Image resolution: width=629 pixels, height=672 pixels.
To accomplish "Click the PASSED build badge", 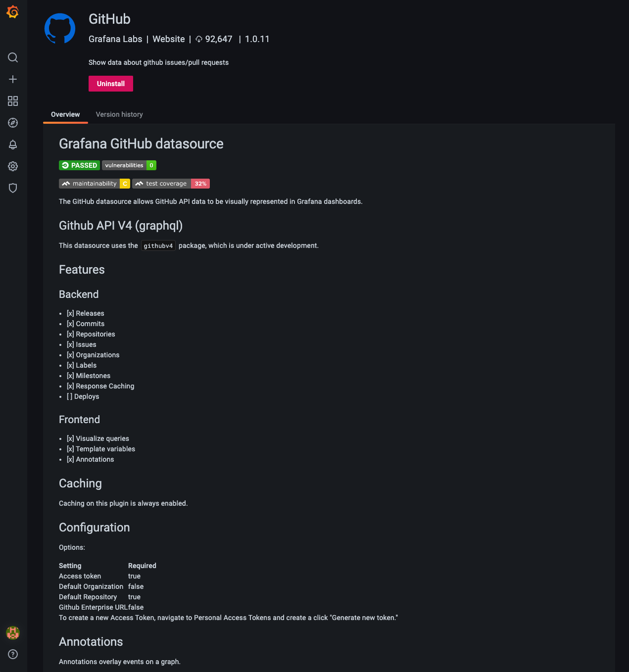I will [79, 165].
